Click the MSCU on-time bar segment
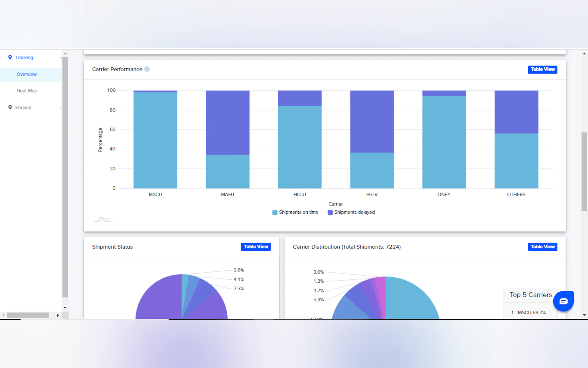Screen dimensions: 588x368 155,140
